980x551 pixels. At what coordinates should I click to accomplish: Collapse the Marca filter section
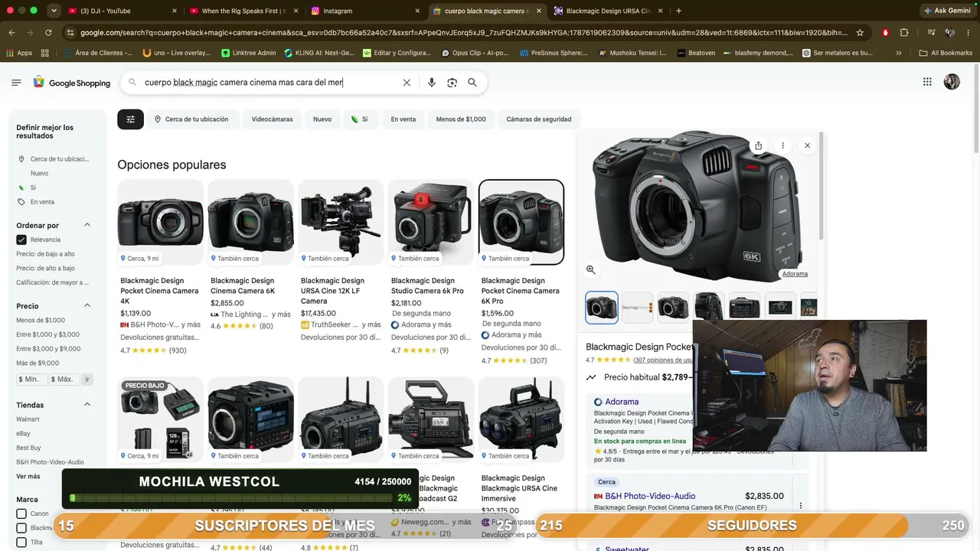[87, 500]
